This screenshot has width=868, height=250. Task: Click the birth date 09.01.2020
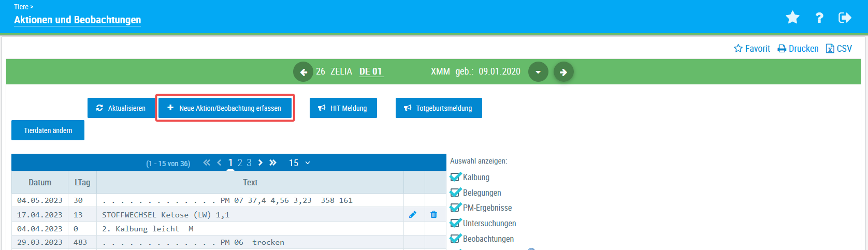click(499, 71)
